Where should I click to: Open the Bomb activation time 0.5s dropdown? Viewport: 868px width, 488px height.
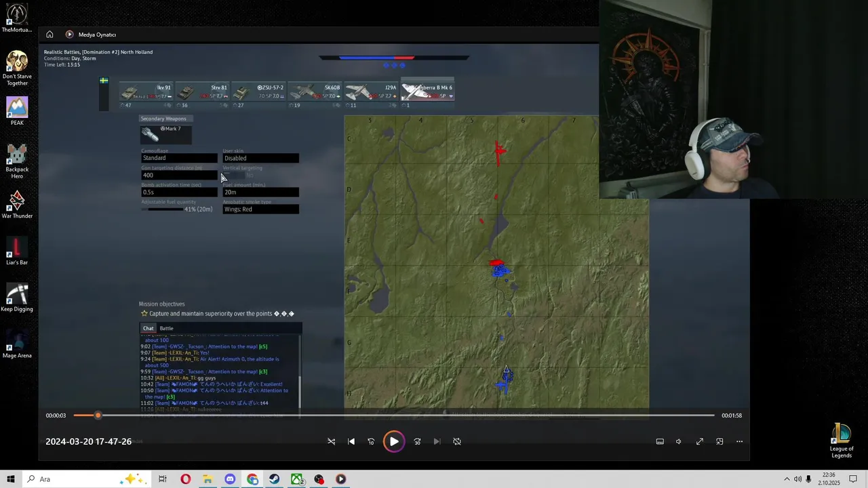click(x=179, y=192)
